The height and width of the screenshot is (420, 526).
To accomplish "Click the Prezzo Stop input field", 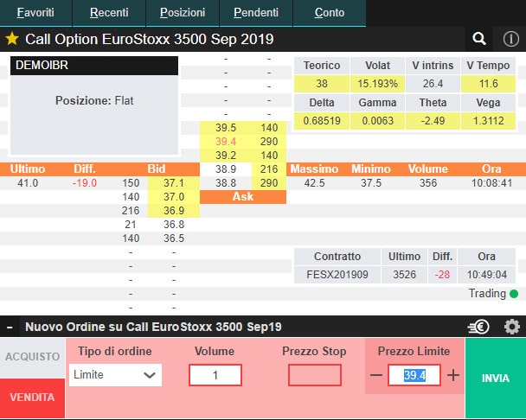I will coord(315,375).
